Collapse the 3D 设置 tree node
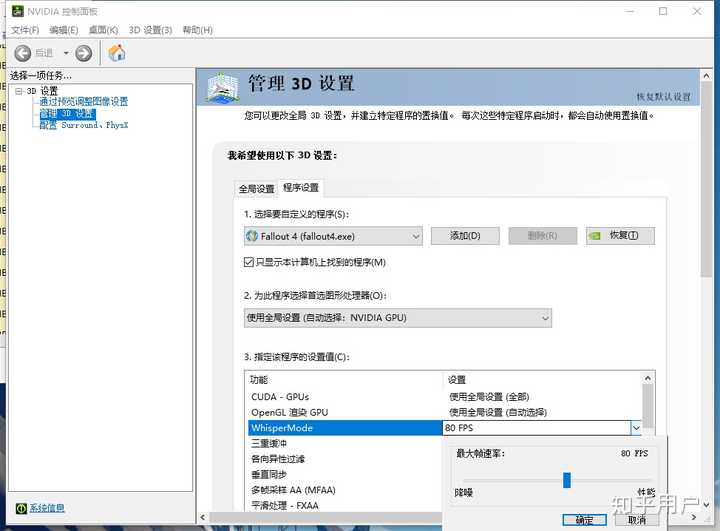 click(x=19, y=91)
